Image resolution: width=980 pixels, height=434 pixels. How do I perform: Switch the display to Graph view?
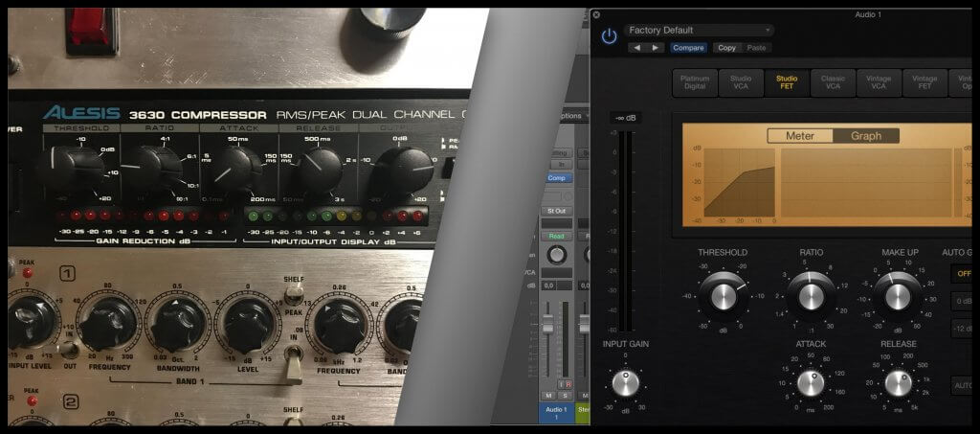(x=866, y=136)
